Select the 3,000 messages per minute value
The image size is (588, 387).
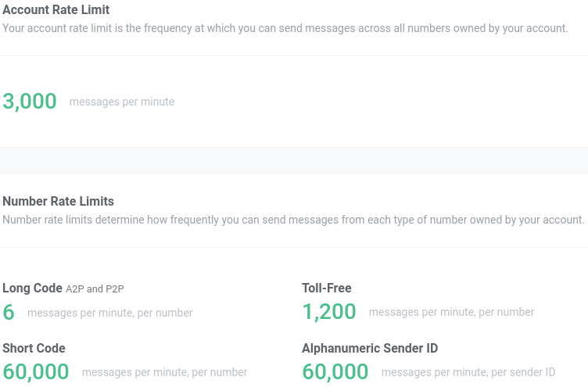(30, 102)
